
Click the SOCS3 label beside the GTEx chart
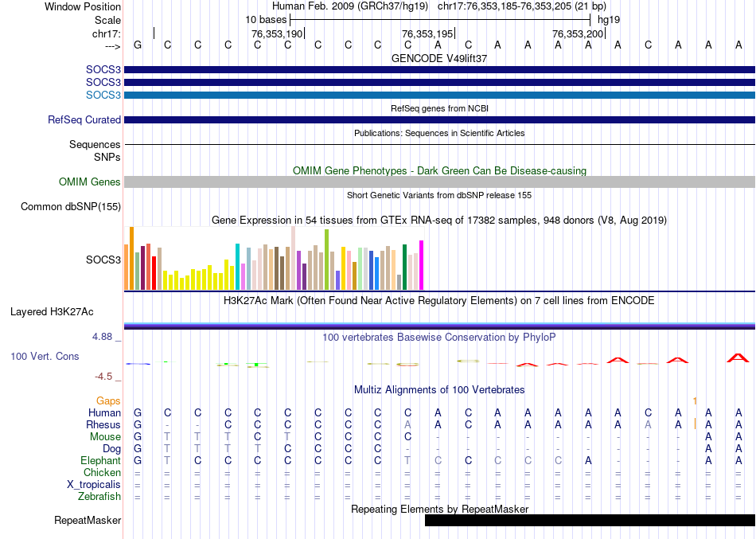[x=103, y=260]
